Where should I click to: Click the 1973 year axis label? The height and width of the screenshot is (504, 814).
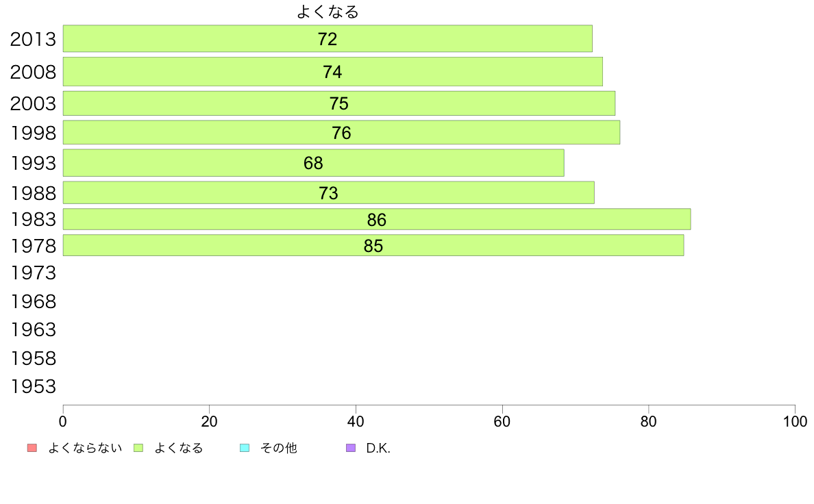[33, 273]
